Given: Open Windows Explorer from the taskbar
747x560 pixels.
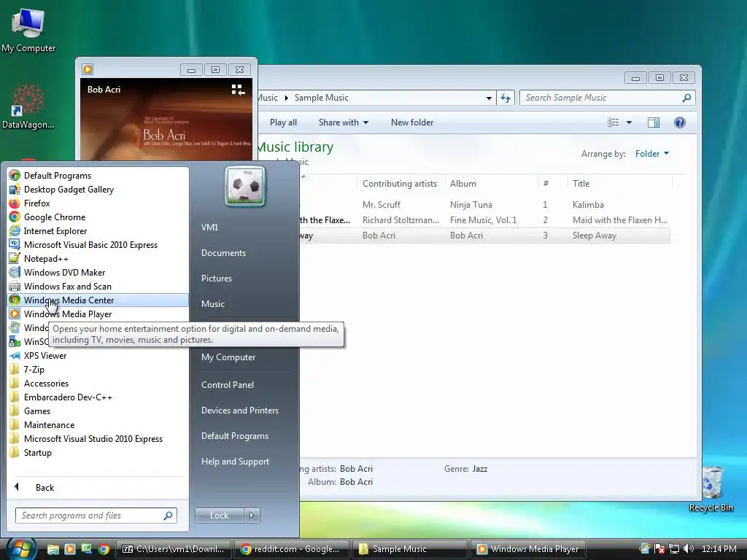Looking at the screenshot, I should [x=53, y=549].
